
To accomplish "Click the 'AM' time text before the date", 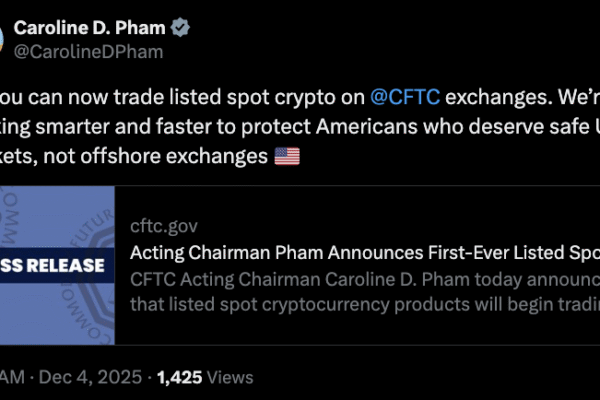I will point(12,379).
